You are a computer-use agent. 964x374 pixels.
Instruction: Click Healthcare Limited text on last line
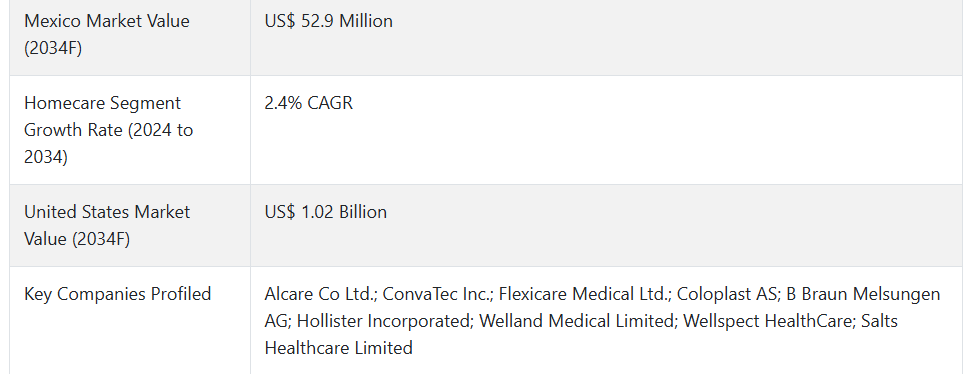(338, 348)
